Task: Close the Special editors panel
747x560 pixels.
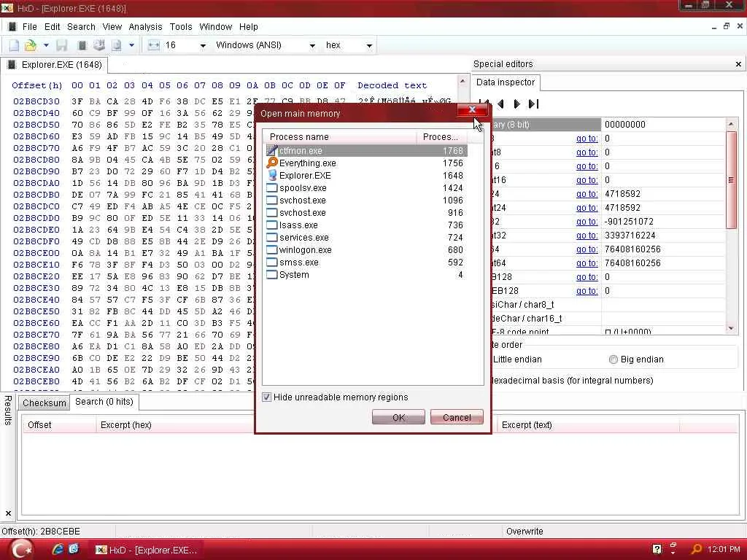Action: [x=738, y=64]
